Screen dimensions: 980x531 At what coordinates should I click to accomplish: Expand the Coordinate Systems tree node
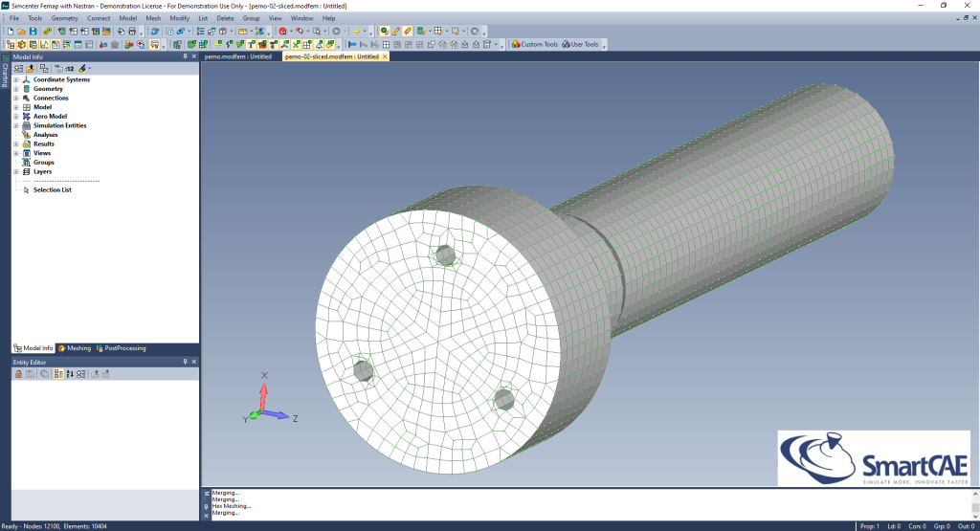tap(16, 80)
